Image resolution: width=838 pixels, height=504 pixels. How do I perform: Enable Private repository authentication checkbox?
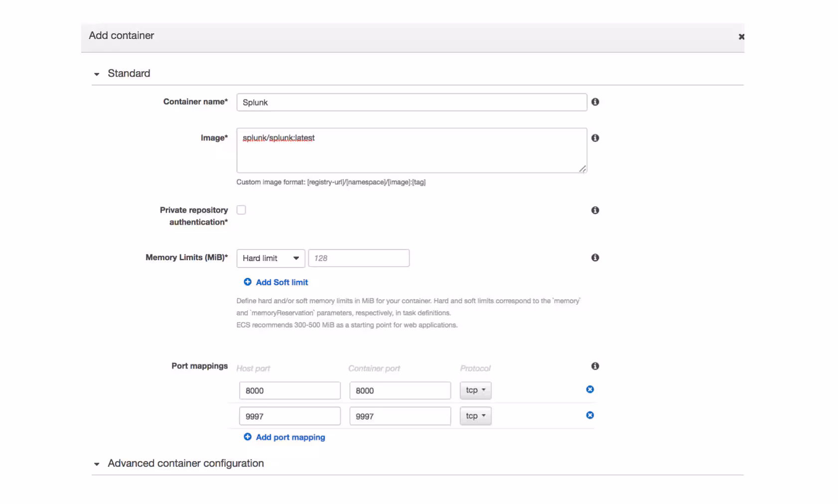click(241, 210)
